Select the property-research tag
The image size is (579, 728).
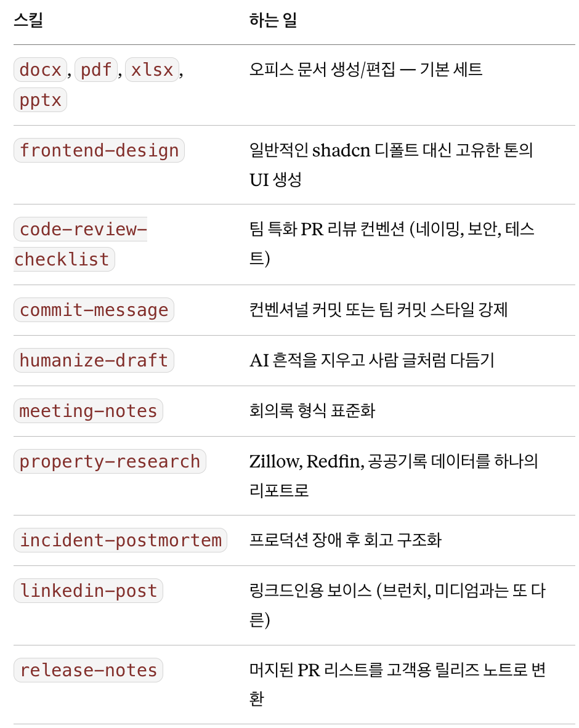(x=110, y=461)
